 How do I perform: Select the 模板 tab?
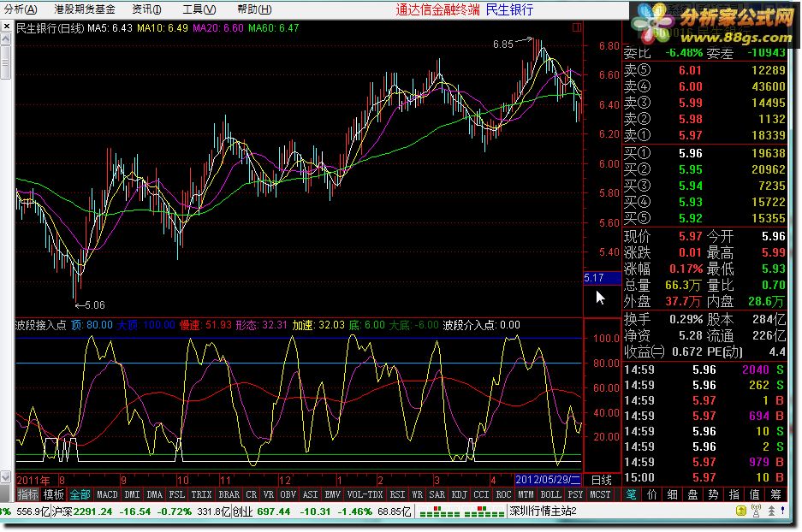[53, 494]
